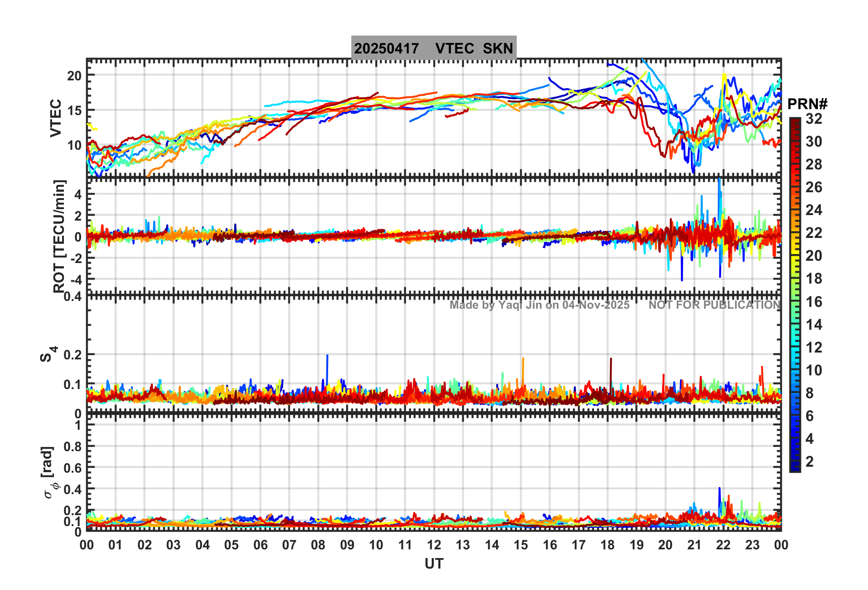Click PRN colorbar label "32"

(x=814, y=119)
